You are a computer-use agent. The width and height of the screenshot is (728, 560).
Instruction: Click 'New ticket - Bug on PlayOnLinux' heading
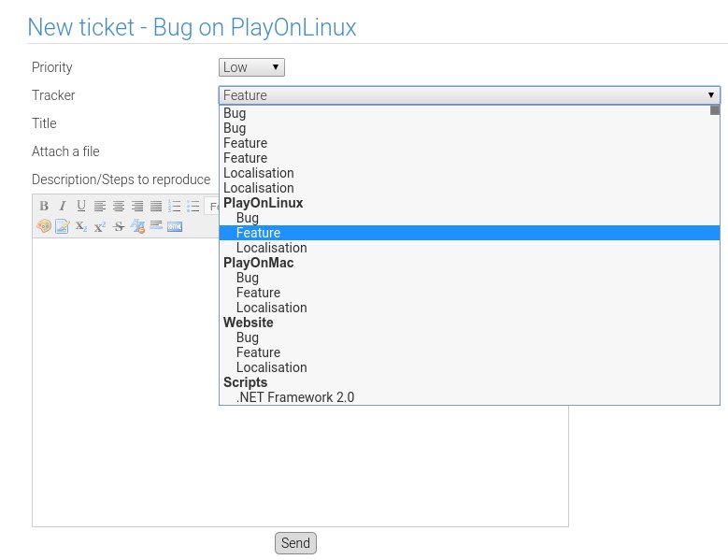click(192, 27)
